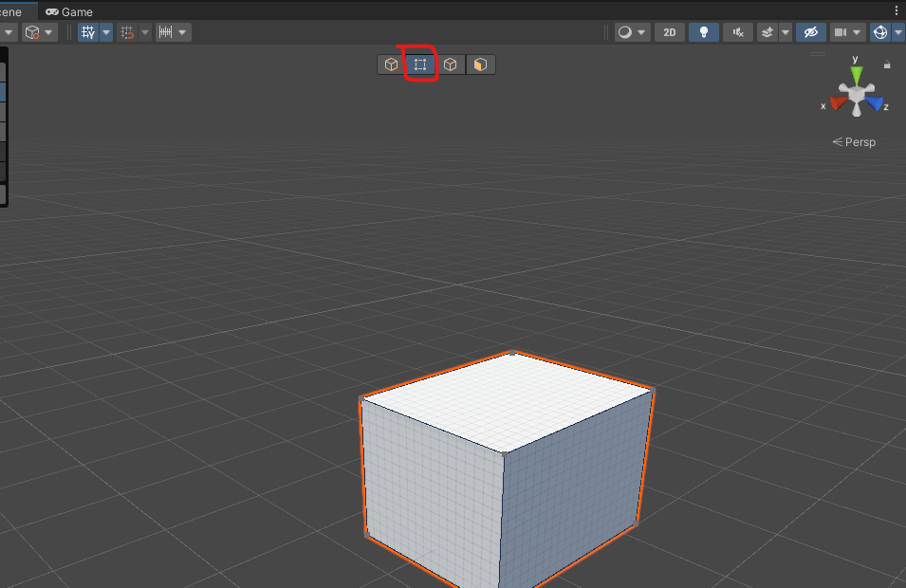Select ProBuilder object selection mode

pos(390,64)
